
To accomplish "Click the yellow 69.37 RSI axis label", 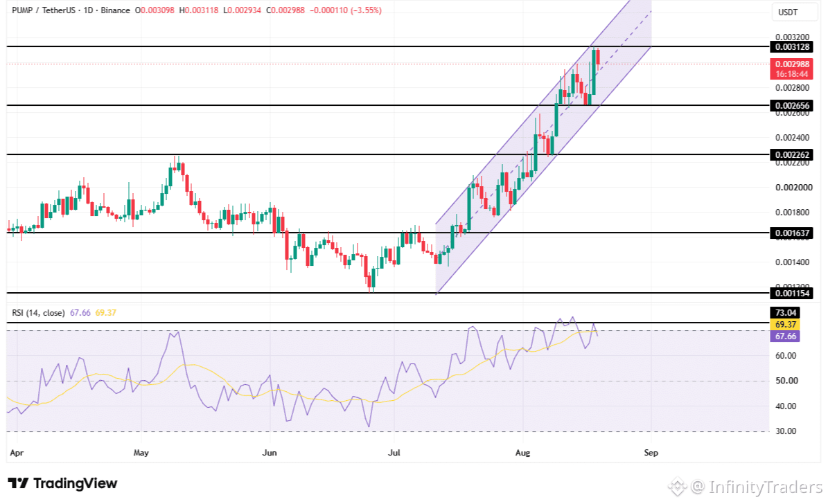I will [785, 325].
